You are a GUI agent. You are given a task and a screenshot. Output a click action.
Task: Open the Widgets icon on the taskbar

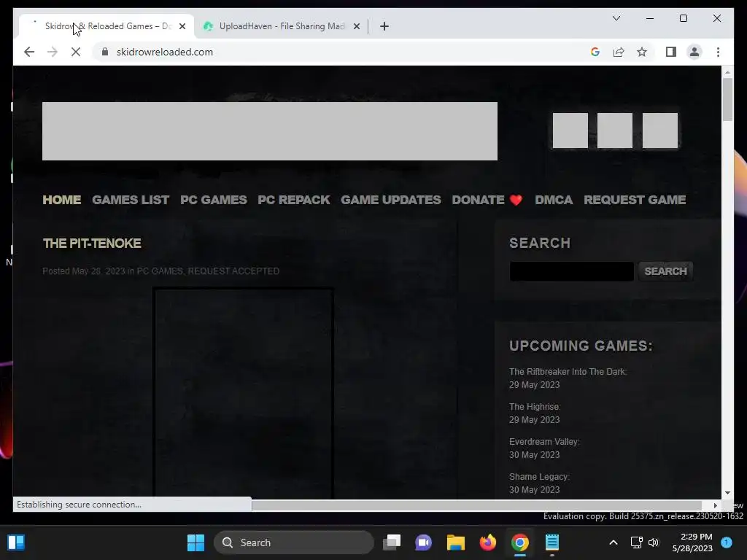pyautogui.click(x=16, y=542)
